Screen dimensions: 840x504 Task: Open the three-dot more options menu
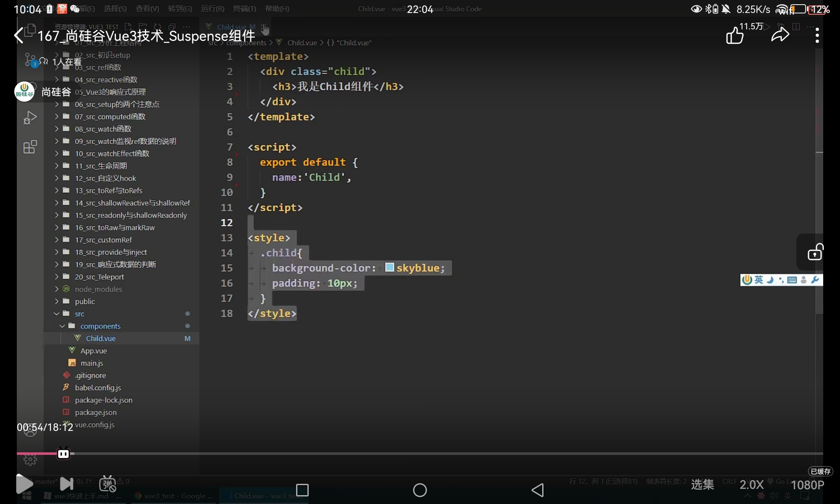click(817, 35)
